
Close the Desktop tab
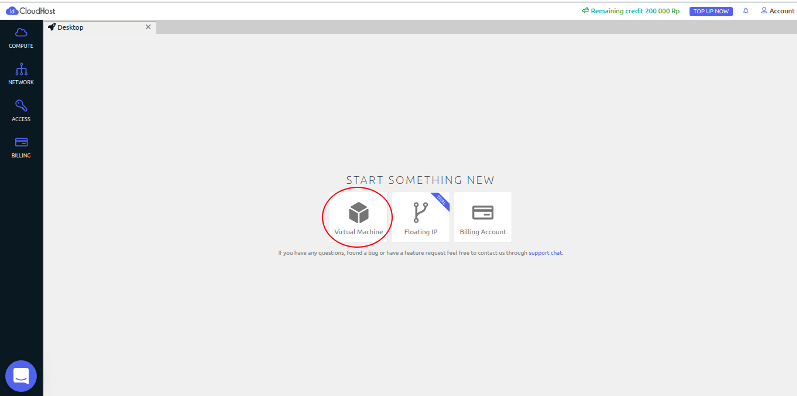pyautogui.click(x=148, y=27)
